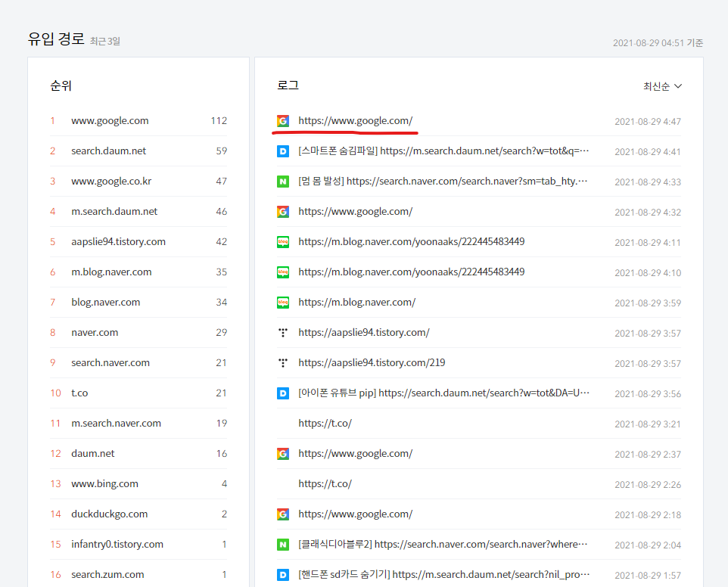728x587 pixels.
Task: Open the 멈 몸 발성 Naver search link
Action: [x=443, y=181]
